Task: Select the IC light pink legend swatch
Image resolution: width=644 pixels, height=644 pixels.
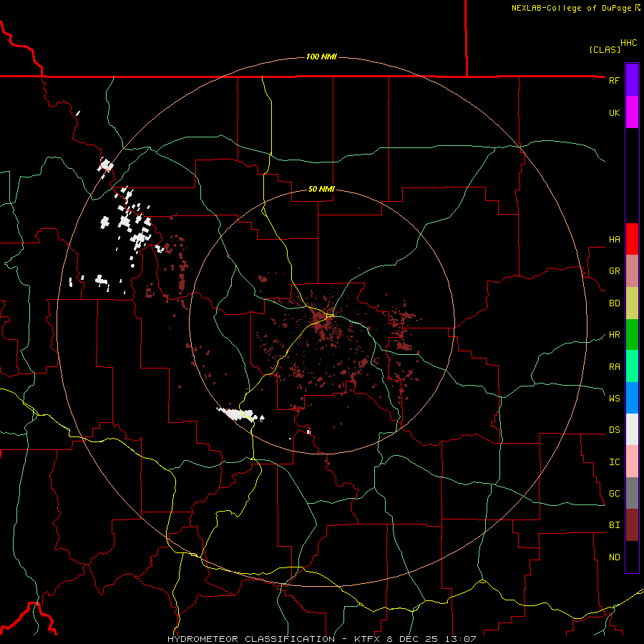Action: (x=632, y=462)
